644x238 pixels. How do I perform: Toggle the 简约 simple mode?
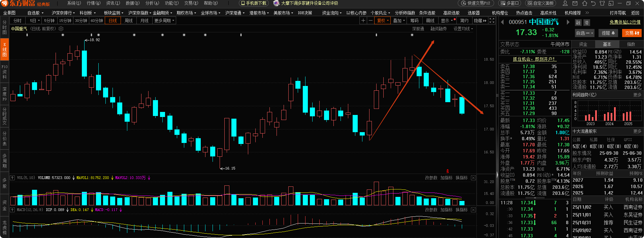[464, 21]
